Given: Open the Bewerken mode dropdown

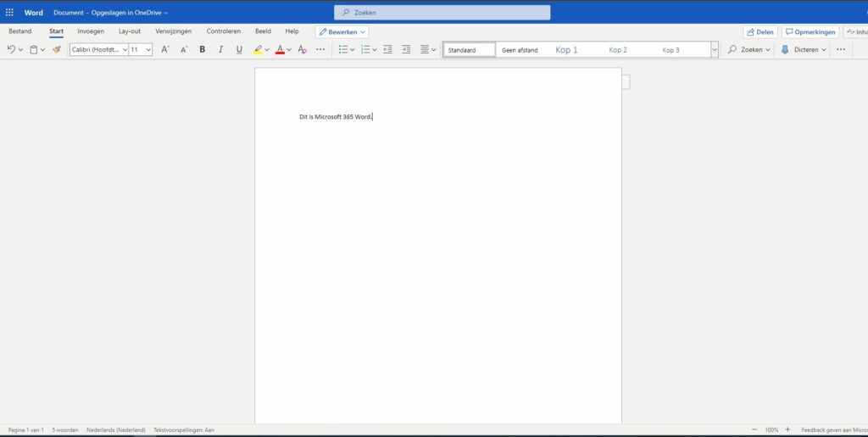Looking at the screenshot, I should tap(342, 31).
